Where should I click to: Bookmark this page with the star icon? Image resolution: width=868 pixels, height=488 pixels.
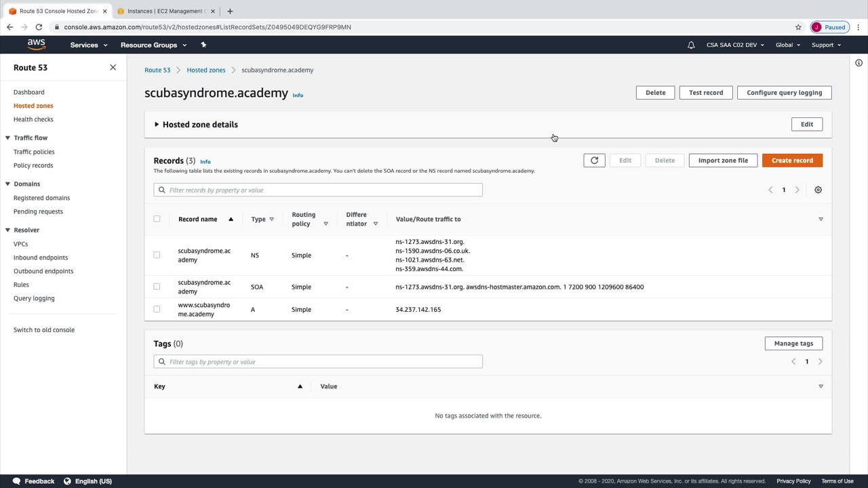click(x=798, y=27)
